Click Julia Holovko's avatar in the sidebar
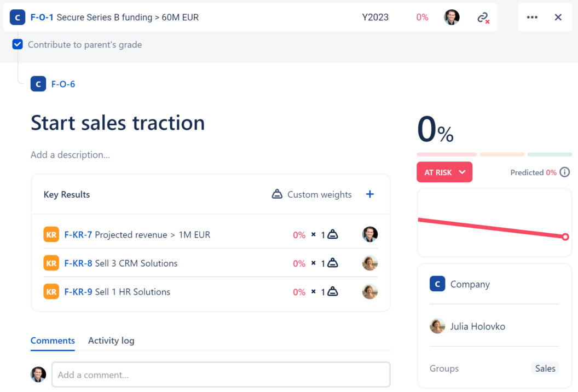 (x=437, y=326)
